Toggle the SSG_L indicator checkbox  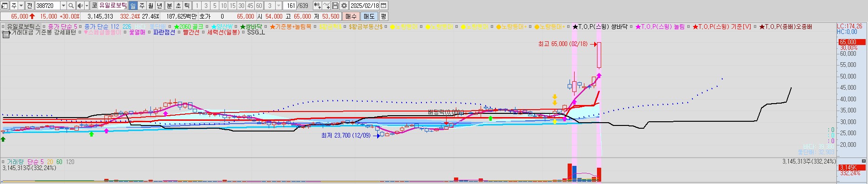243,33
